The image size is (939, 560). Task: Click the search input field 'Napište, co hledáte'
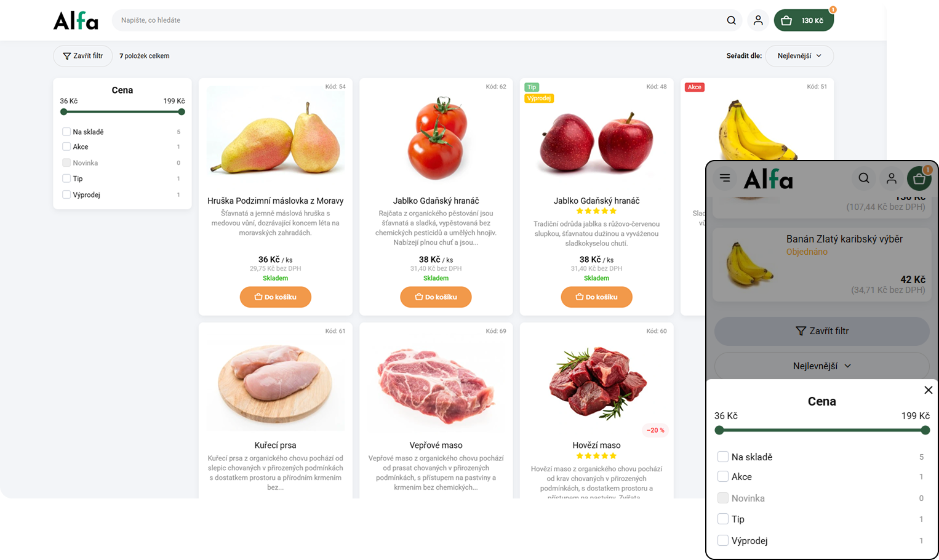pyautogui.click(x=418, y=20)
